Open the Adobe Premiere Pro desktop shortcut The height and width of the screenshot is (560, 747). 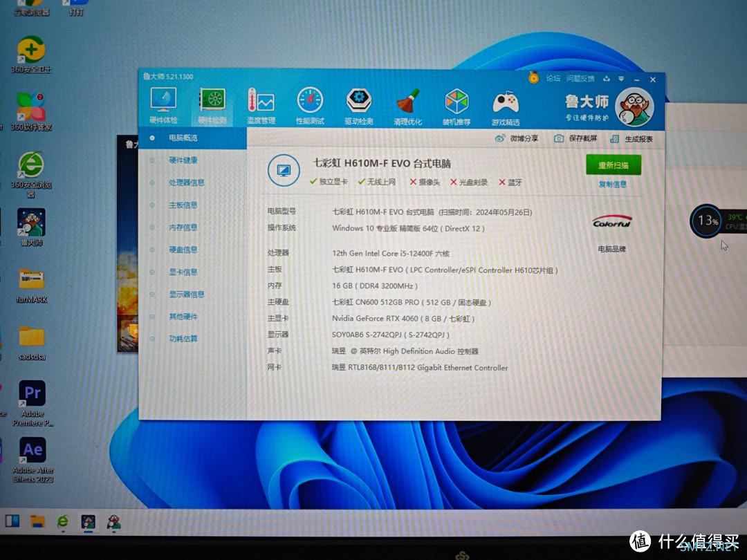pyautogui.click(x=33, y=403)
